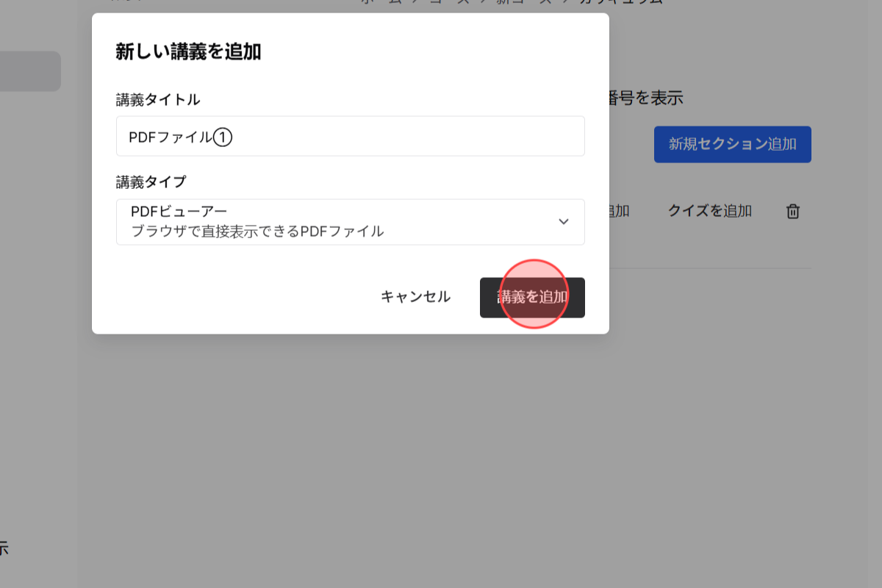Screen dimensions: 882x588
Task: Dismiss the dialog with キャンセル
Action: point(415,296)
